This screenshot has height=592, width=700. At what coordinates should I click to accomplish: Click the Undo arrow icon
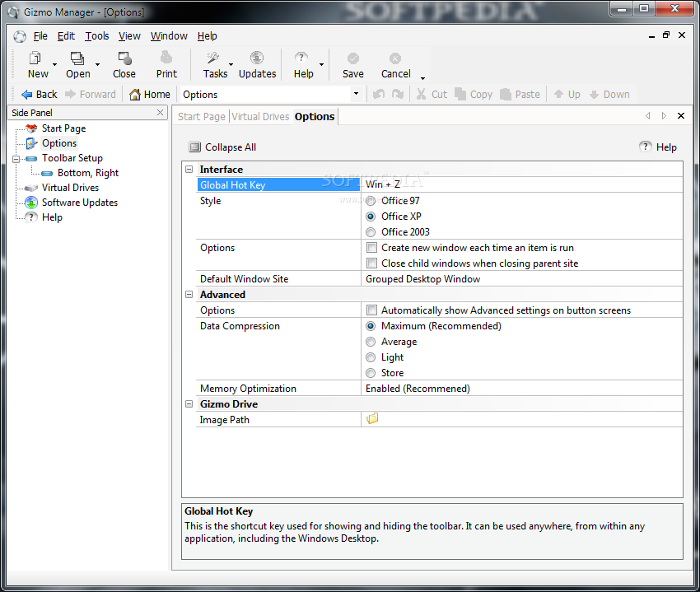(x=379, y=94)
